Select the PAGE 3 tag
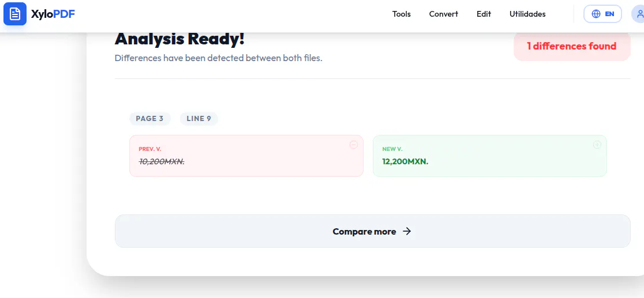 [x=150, y=119]
